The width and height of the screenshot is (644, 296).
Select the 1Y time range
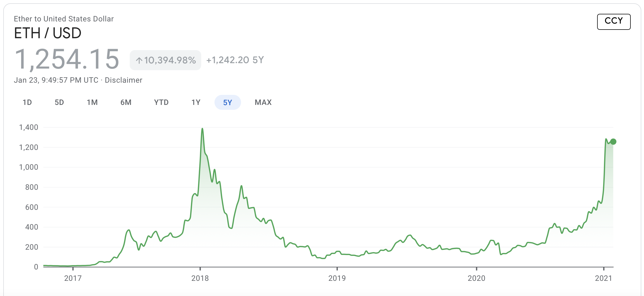click(196, 102)
